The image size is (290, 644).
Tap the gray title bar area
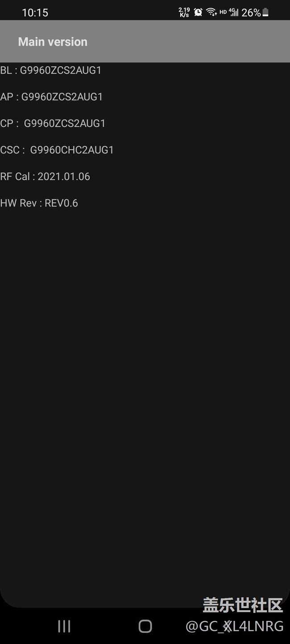tap(145, 41)
